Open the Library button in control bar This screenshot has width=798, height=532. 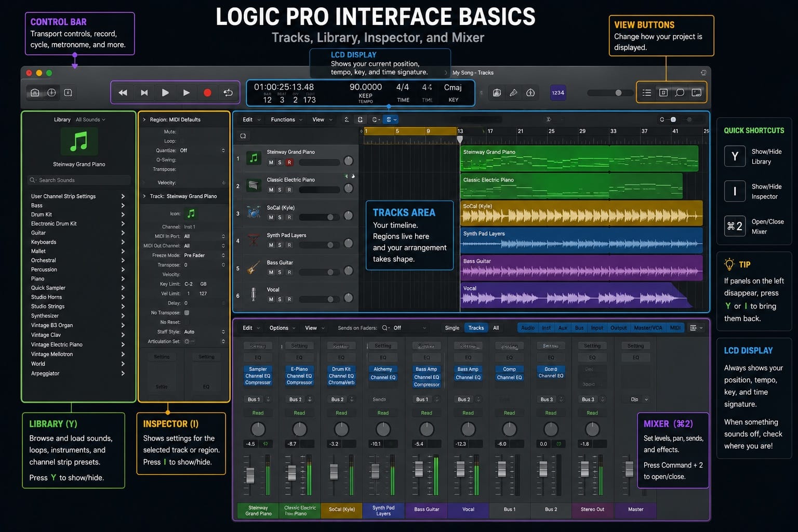[x=35, y=92]
